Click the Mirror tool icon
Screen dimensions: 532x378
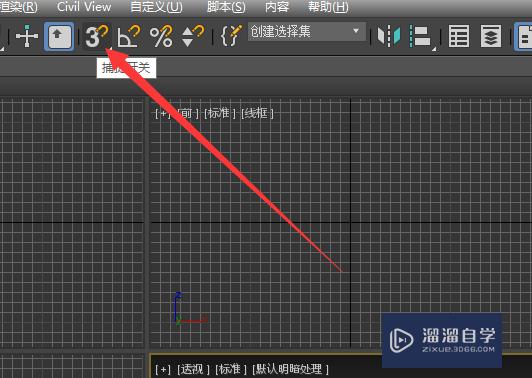click(x=389, y=36)
